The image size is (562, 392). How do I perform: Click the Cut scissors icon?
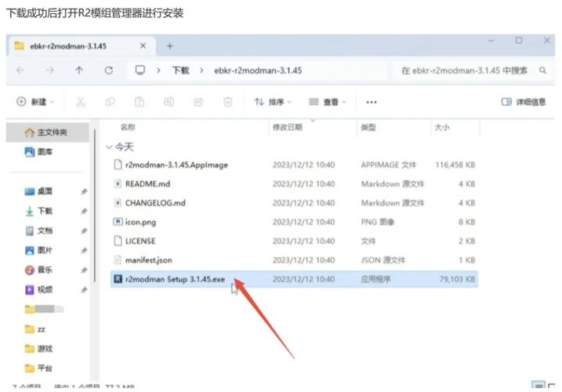click(81, 102)
